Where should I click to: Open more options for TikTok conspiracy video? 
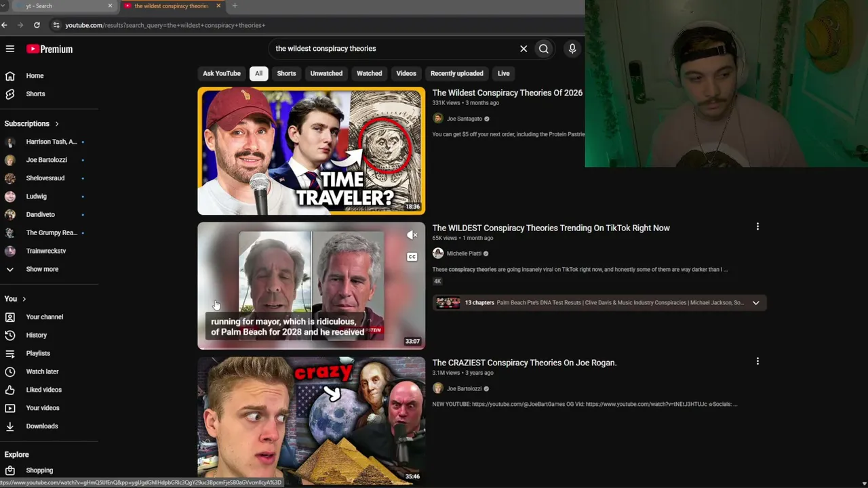757,226
